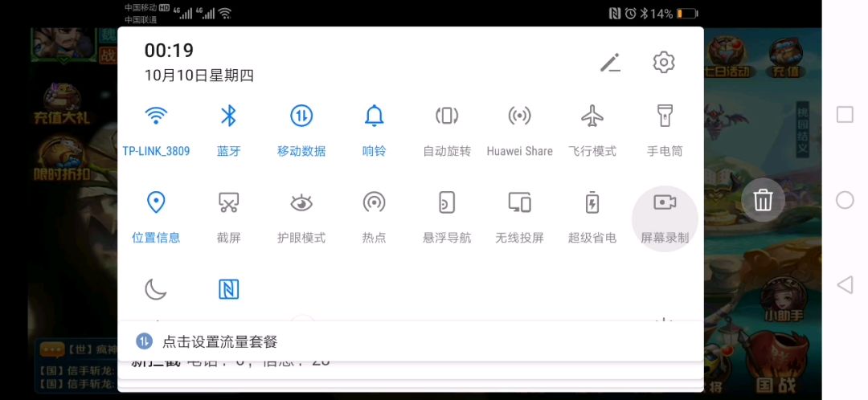The width and height of the screenshot is (868, 400).
Task: Toggle the 蓝牙 Bluetooth switch
Action: [228, 131]
